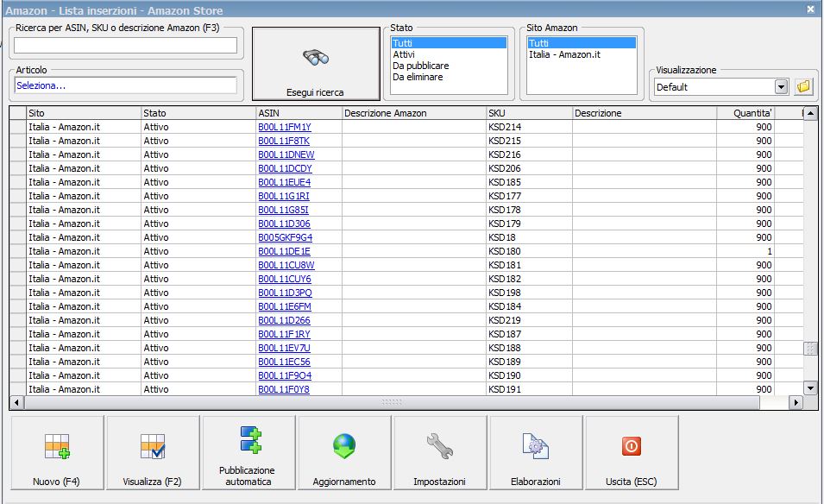This screenshot has height=504, width=824.
Task: Click the Descrizione Amazon column header
Action: 414,113
